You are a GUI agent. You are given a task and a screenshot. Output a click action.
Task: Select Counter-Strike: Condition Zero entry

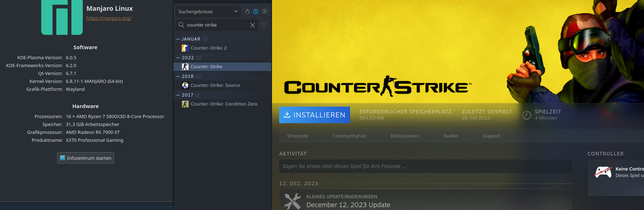point(222,104)
